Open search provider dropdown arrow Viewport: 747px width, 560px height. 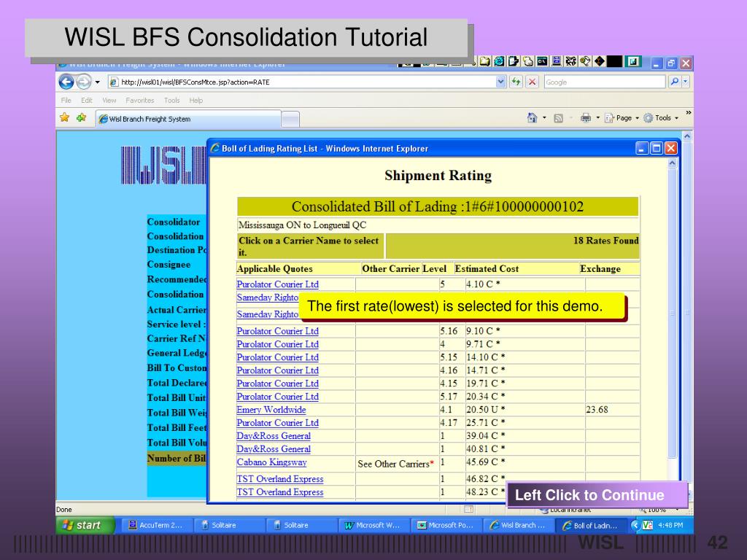(686, 82)
